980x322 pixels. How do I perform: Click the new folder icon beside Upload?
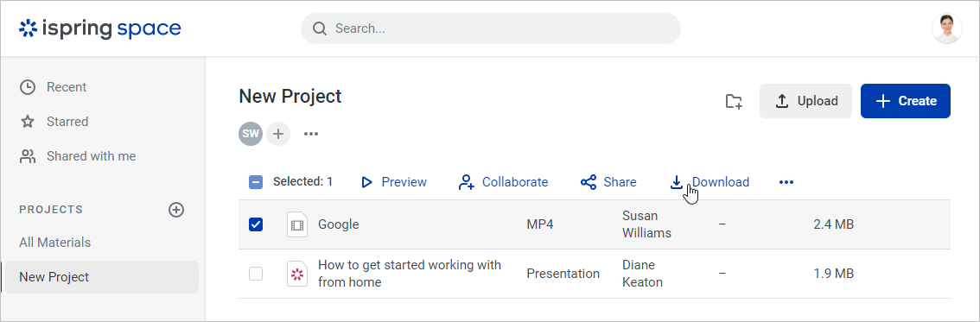(x=733, y=101)
